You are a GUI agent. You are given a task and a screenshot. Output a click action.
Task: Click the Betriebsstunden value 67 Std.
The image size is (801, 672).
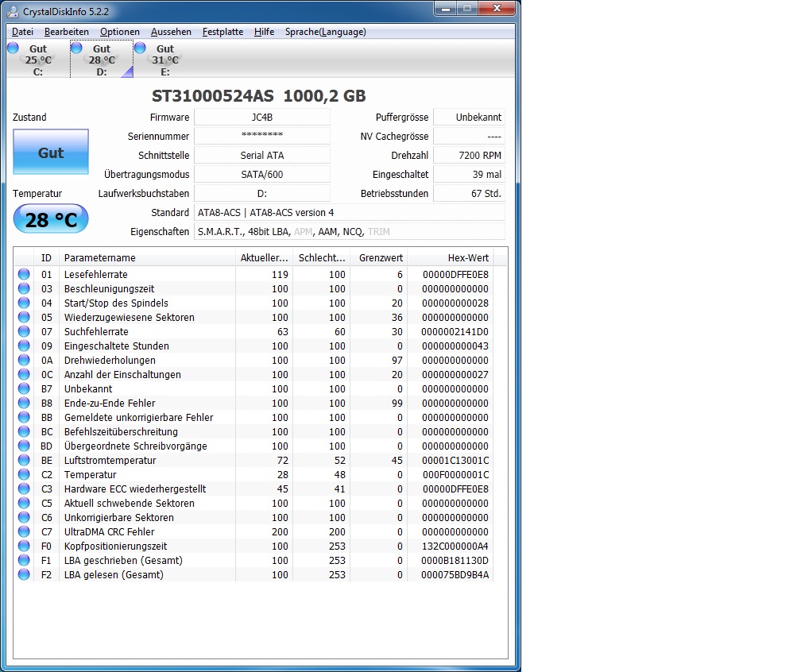tap(469, 194)
